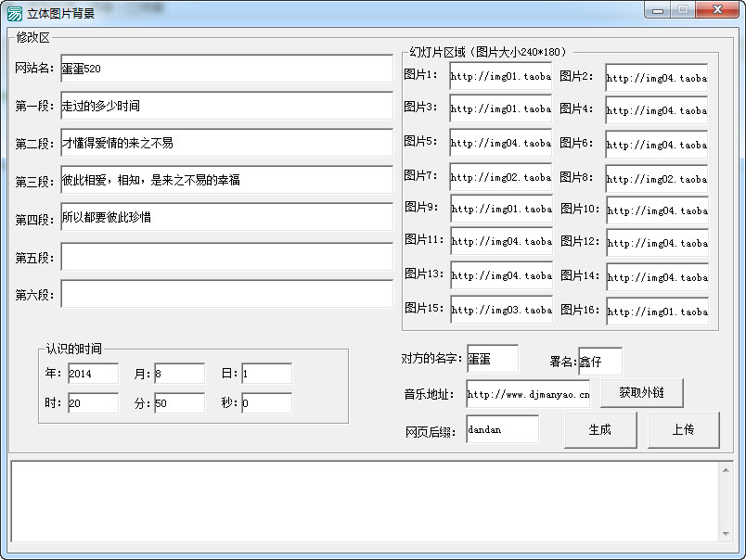Edit the 网页后缀 field containing dandan

(503, 429)
